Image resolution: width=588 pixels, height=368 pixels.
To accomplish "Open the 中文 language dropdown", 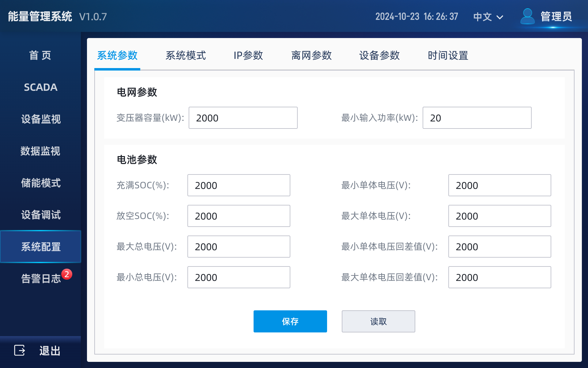I will tap(488, 17).
